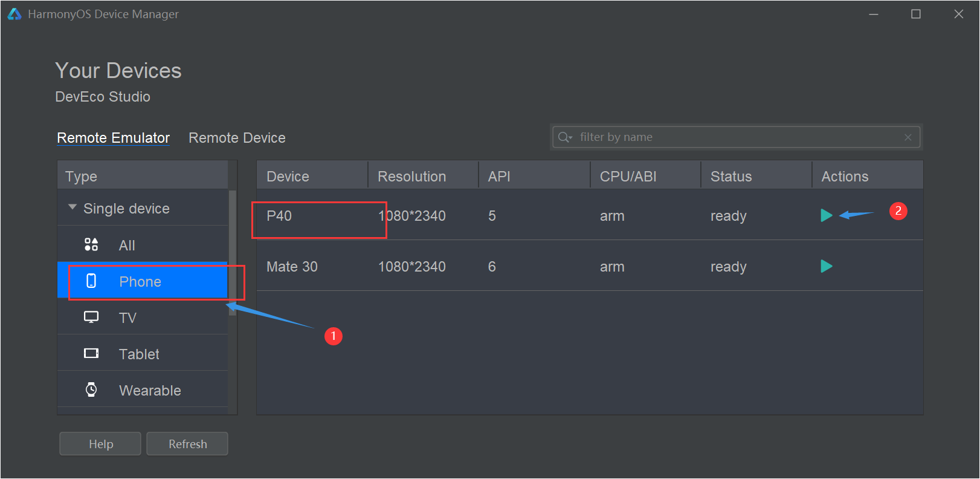
Task: Click arm value in Mate 30 row
Action: click(612, 267)
